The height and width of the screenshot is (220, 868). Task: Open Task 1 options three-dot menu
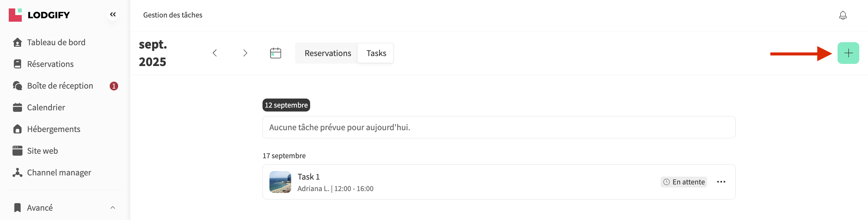pos(721,182)
